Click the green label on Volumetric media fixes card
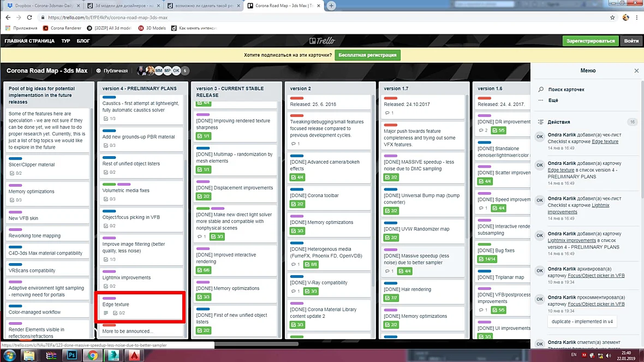This screenshot has height=362, width=644. [x=109, y=185]
